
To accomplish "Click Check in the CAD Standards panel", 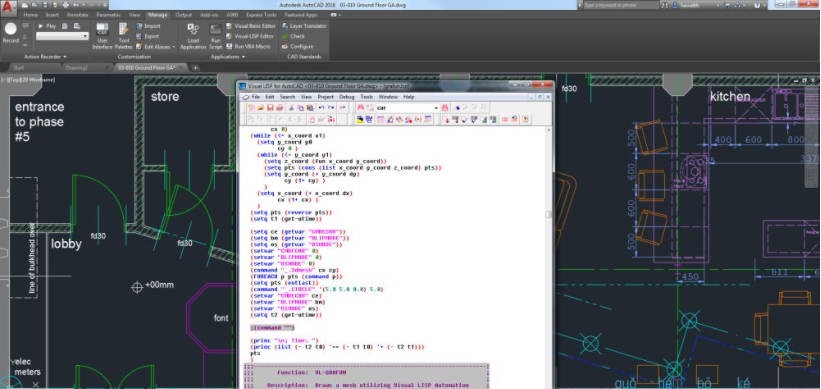I will point(293,36).
